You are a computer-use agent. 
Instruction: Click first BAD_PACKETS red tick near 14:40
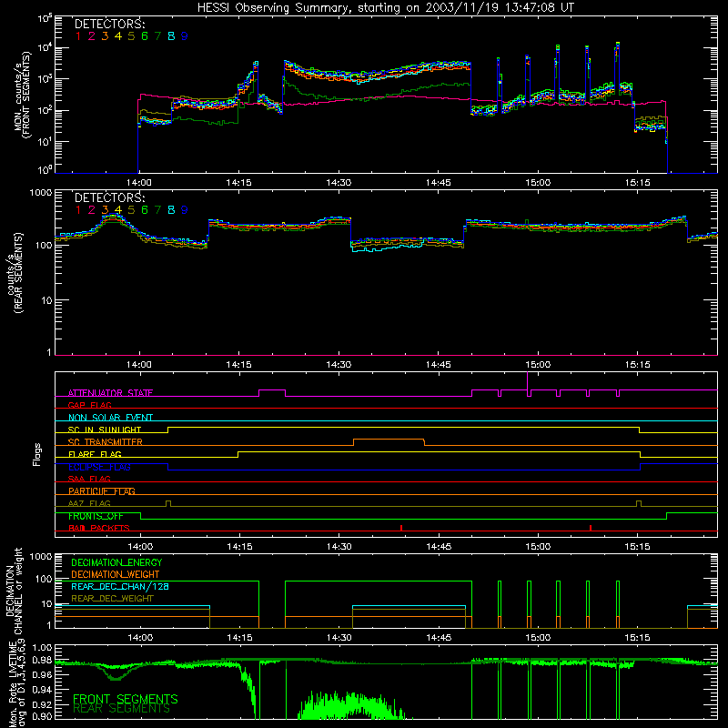(401, 528)
